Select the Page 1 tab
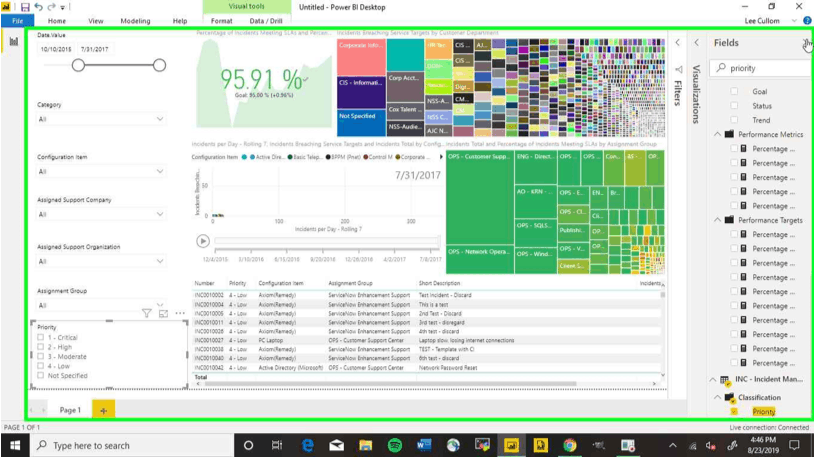Screen dimensions: 815x458 (x=70, y=410)
